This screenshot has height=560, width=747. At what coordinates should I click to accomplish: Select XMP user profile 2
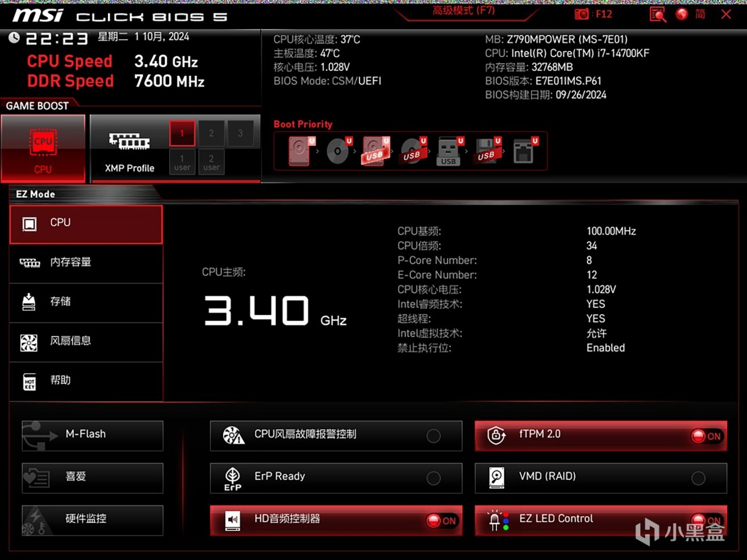click(211, 162)
